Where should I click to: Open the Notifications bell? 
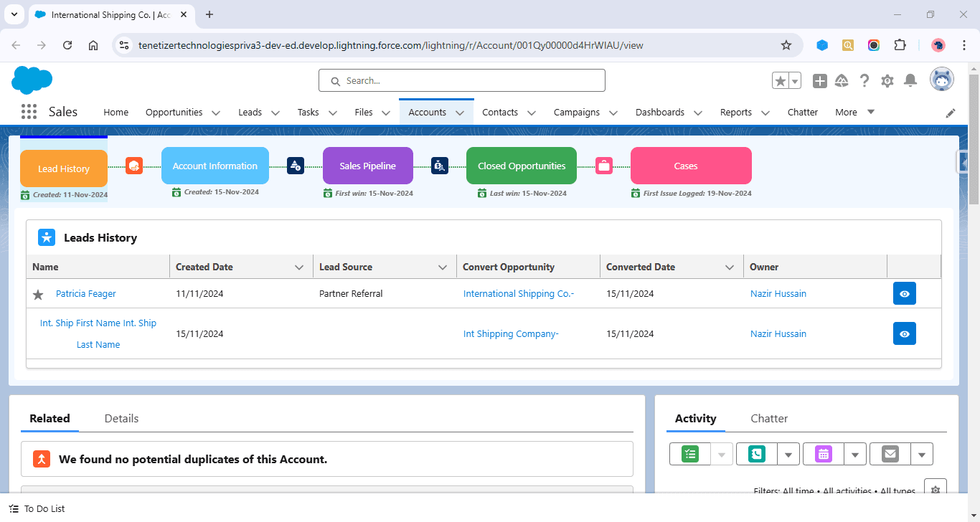coord(910,80)
